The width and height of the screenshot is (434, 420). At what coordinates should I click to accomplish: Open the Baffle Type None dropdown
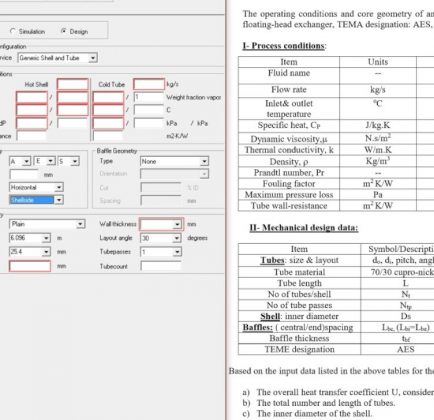(204, 162)
